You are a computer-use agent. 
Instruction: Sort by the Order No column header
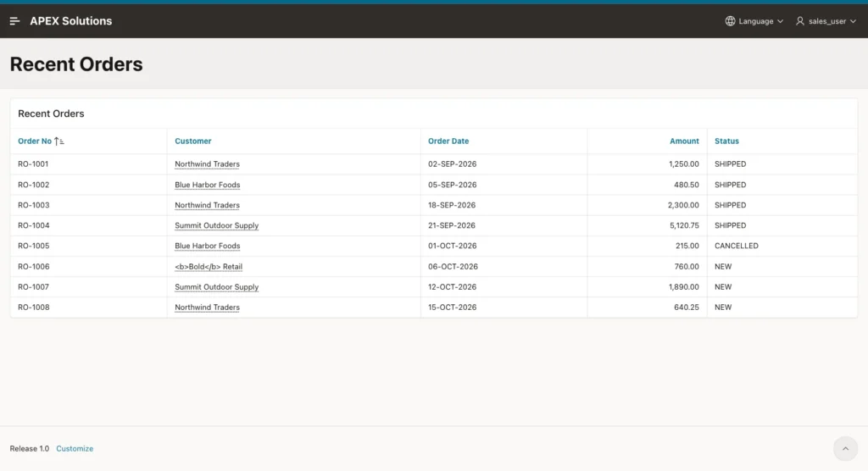(x=34, y=141)
